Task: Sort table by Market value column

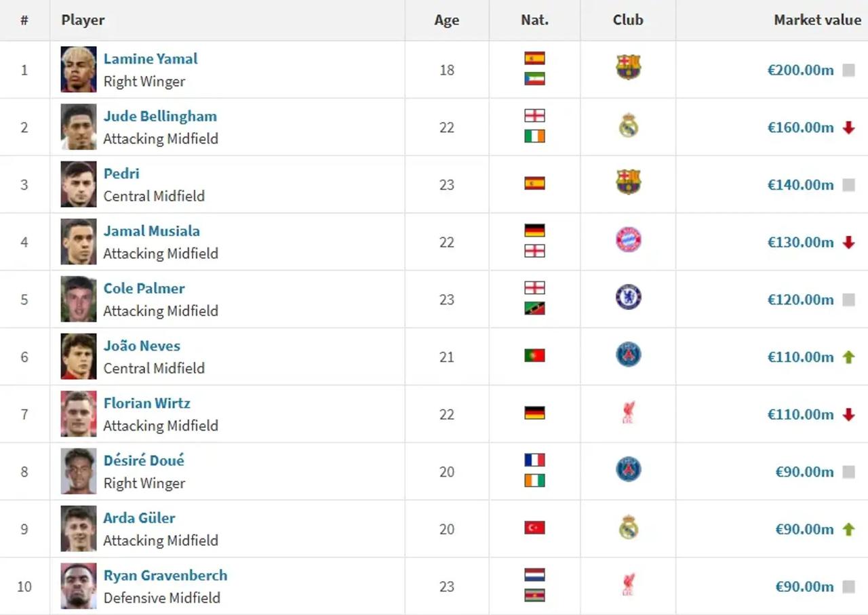Action: [x=817, y=20]
